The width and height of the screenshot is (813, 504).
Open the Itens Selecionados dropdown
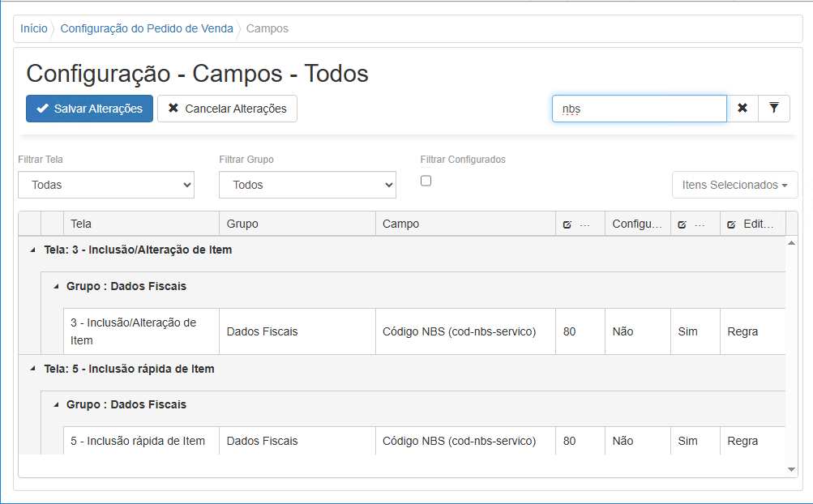pyautogui.click(x=734, y=185)
